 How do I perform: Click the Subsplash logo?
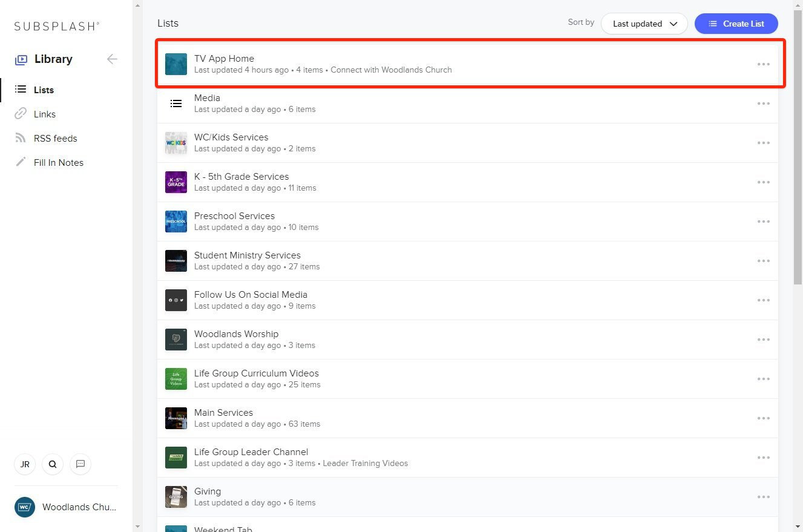point(57,26)
